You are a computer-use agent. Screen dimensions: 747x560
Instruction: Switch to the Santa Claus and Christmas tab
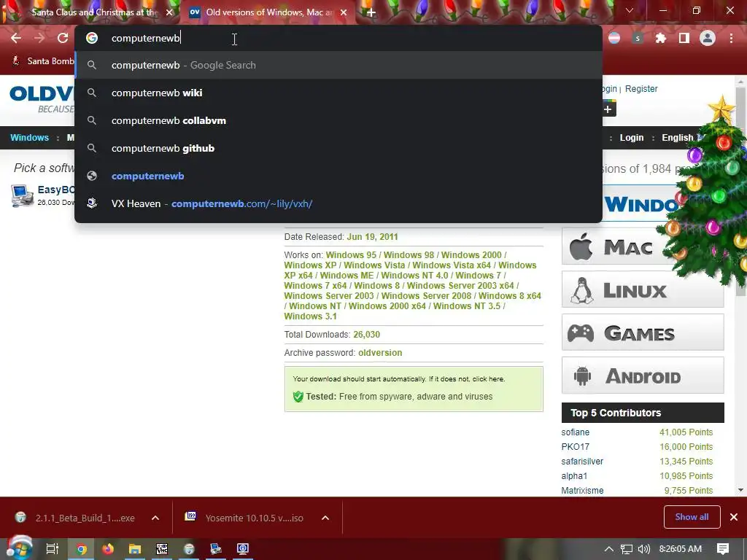[x=94, y=12]
